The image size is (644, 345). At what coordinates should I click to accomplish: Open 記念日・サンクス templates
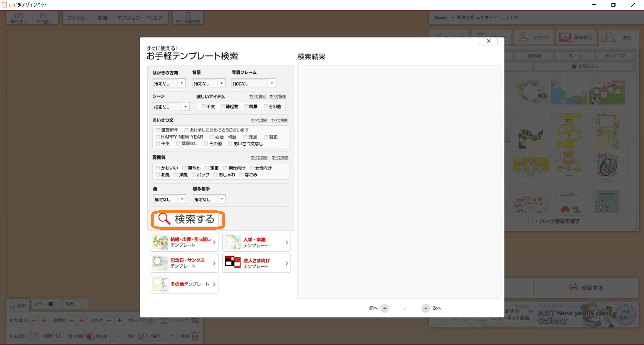pyautogui.click(x=184, y=263)
